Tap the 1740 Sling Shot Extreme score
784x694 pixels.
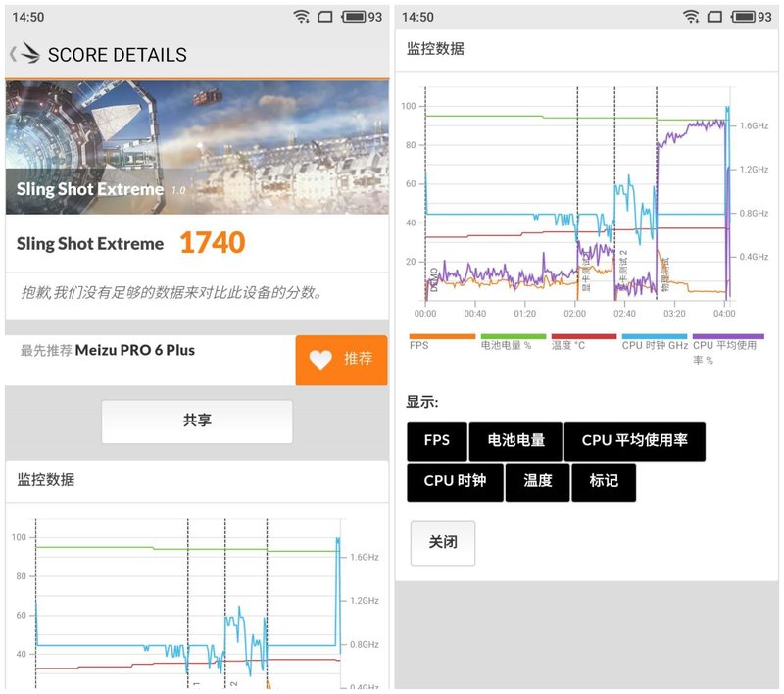212,243
